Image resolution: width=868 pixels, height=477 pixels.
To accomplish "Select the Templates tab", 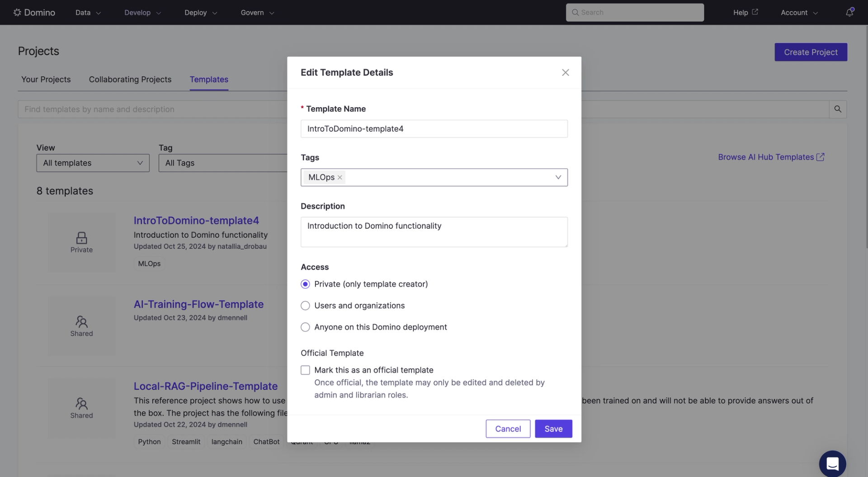I will [209, 79].
